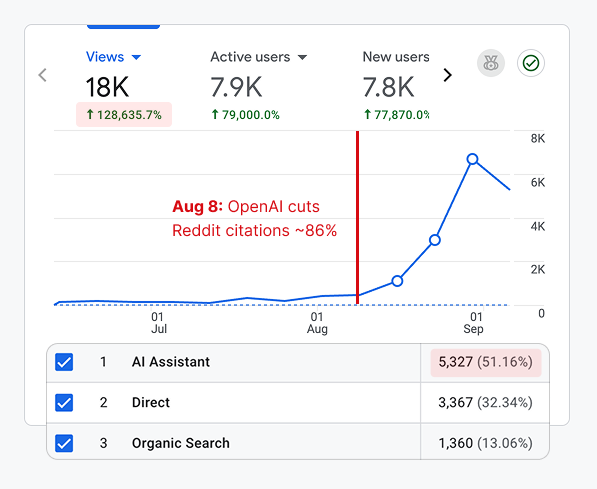Viewport: 597px width, 489px height.
Task: Click the 7.9K active users value
Action: point(236,87)
